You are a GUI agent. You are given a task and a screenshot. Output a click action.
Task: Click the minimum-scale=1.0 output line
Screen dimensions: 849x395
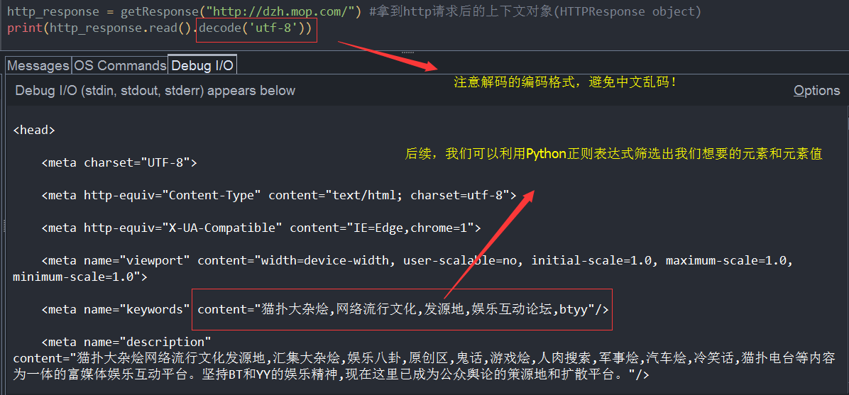coord(80,276)
